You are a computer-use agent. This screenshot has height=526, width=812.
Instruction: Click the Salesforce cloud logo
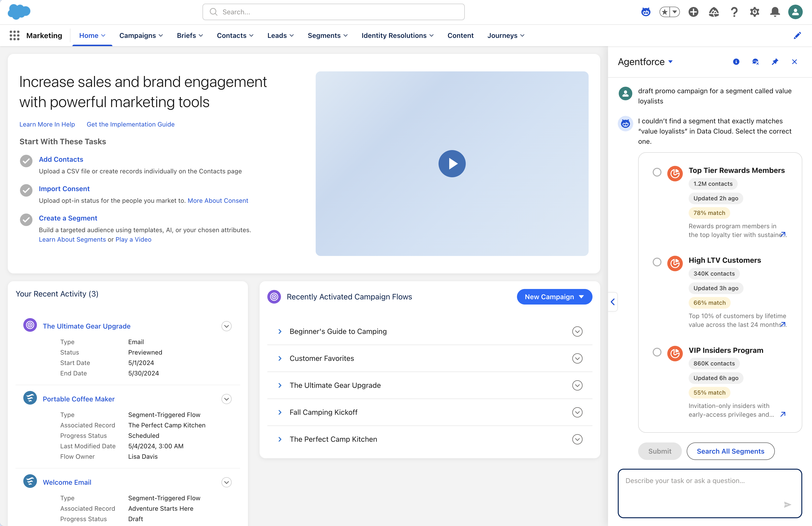pos(19,12)
